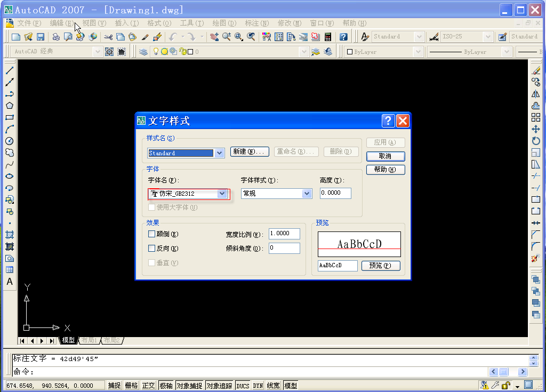This screenshot has height=392, width=546.
Task: Click the AaBbCcD preview text field
Action: pos(338,266)
